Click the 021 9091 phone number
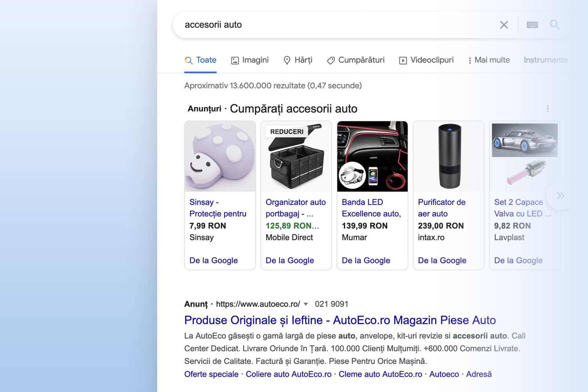 pyautogui.click(x=332, y=304)
